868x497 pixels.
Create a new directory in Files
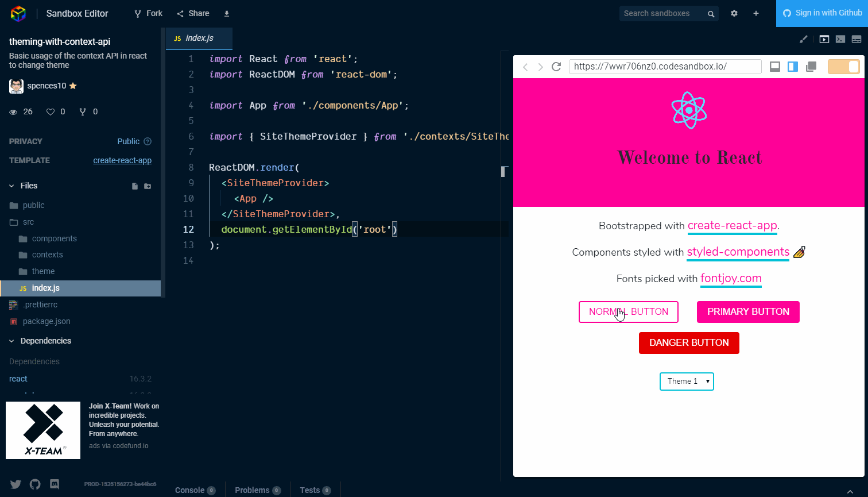[148, 186]
